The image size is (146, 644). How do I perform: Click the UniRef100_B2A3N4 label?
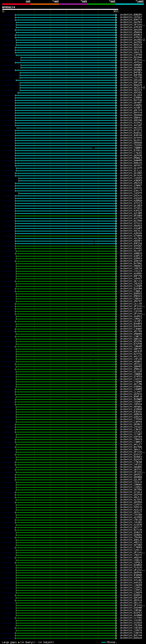pyautogui.click(x=131, y=289)
